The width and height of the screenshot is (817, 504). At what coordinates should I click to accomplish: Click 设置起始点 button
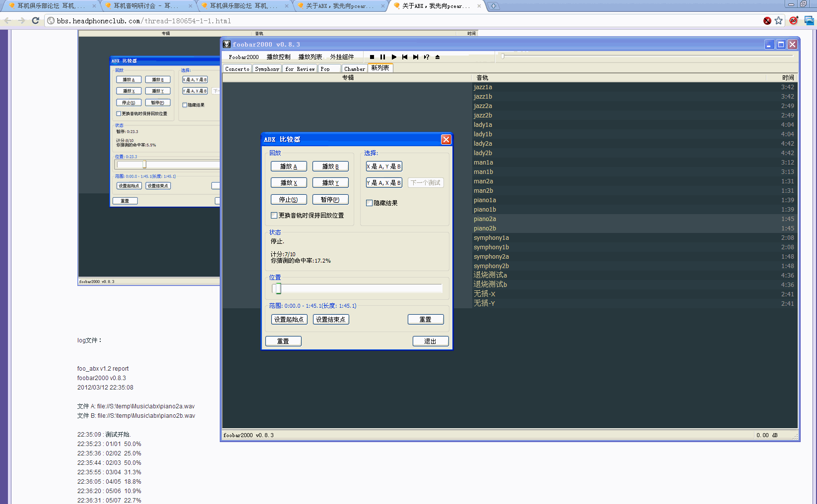coord(289,320)
